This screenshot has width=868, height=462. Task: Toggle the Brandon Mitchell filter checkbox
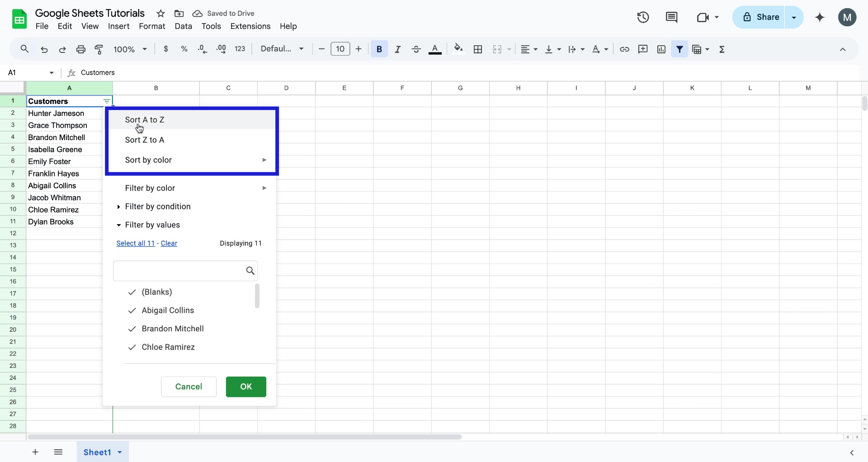[131, 329]
